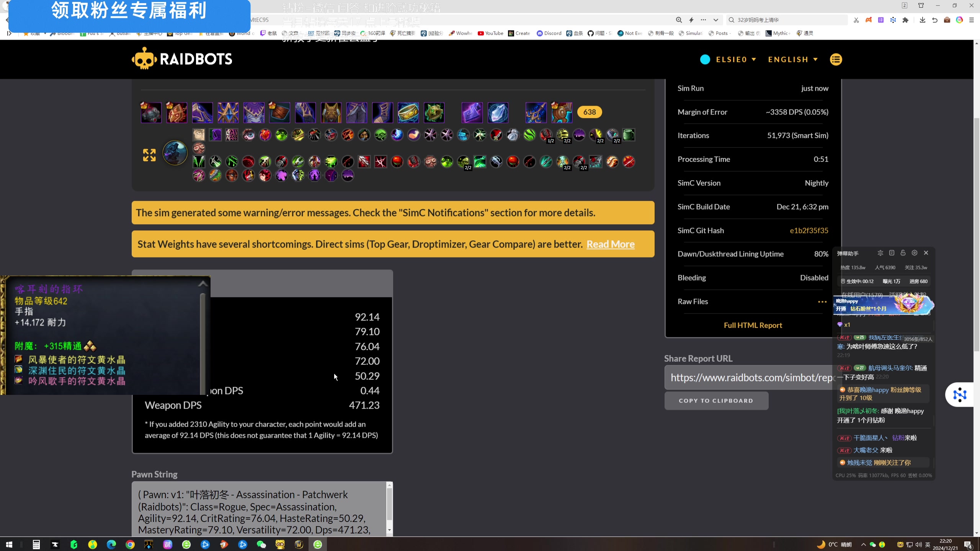This screenshot has height=551, width=980.
Task: Open the Read More link
Action: (611, 244)
